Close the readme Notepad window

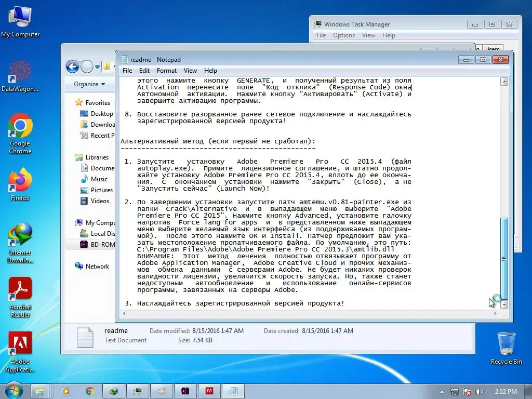coord(500,60)
